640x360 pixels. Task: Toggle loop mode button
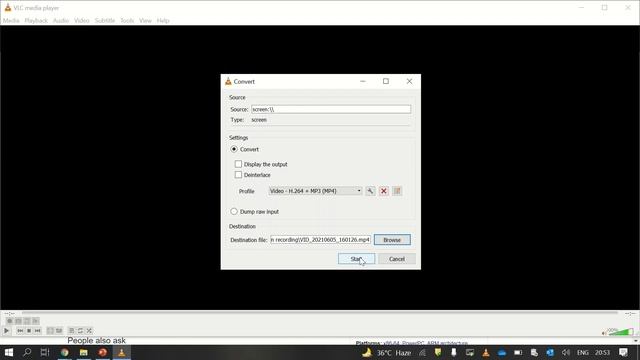tap(80, 331)
